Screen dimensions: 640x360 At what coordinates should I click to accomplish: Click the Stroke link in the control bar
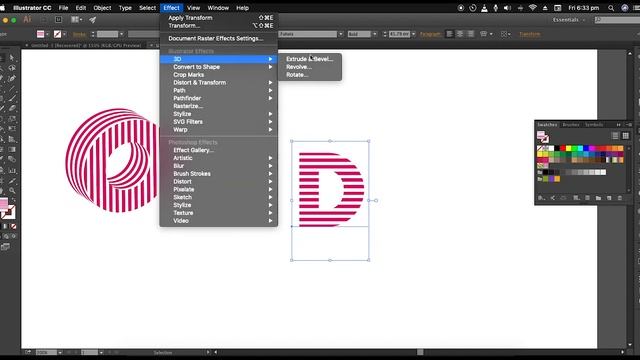79,34
